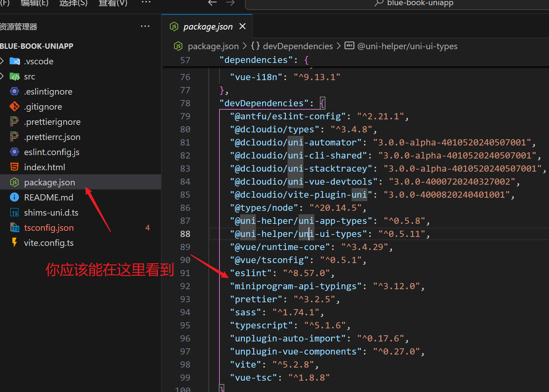The image size is (549, 392).
Task: Expand the .vscode folder chevron
Action: [2, 61]
